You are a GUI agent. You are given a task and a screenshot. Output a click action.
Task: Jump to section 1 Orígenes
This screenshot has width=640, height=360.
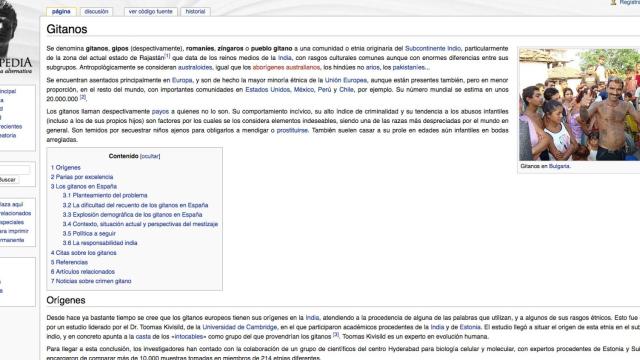(66, 168)
